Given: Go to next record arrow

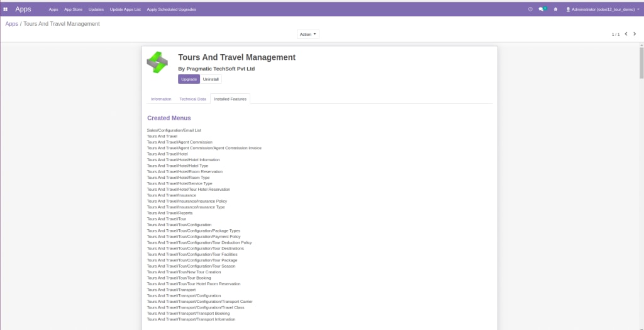Looking at the screenshot, I should [x=635, y=34].
